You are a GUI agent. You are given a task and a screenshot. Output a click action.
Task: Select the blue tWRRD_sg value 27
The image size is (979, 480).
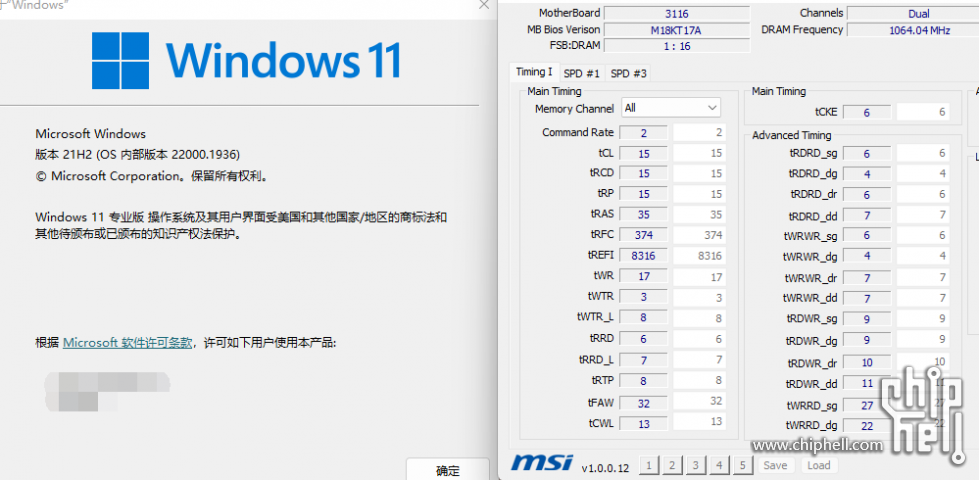tap(867, 405)
